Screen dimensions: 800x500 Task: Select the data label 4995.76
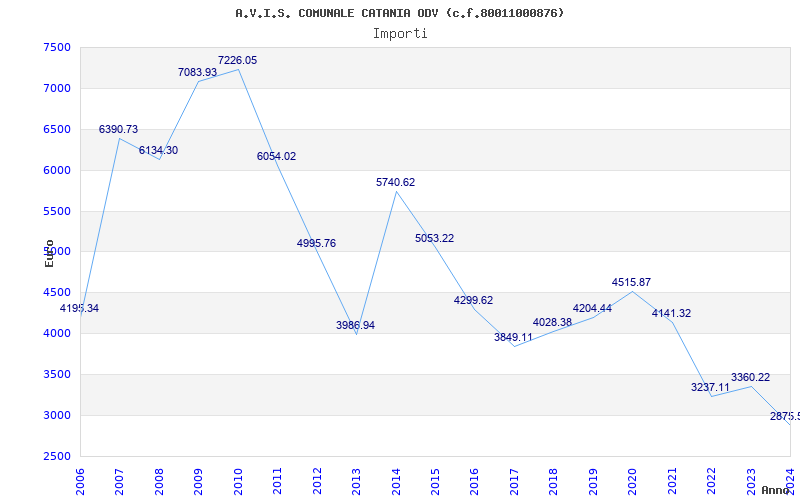pyautogui.click(x=316, y=243)
